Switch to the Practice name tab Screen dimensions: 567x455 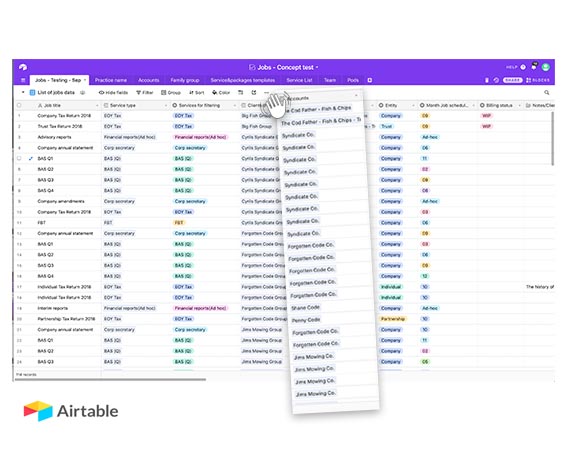[x=111, y=80]
